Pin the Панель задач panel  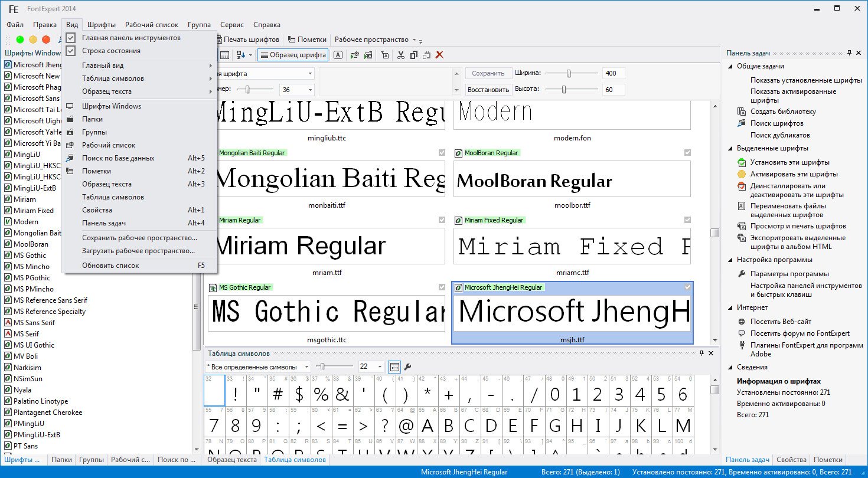(849, 53)
